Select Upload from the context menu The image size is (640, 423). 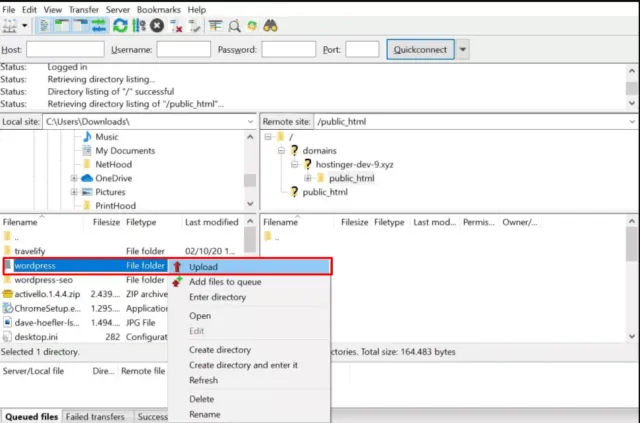203,267
